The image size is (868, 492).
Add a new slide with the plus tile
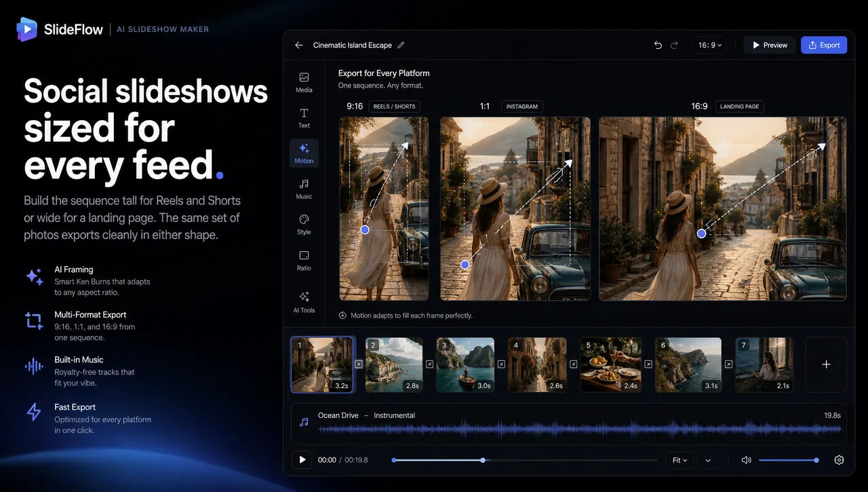(826, 364)
